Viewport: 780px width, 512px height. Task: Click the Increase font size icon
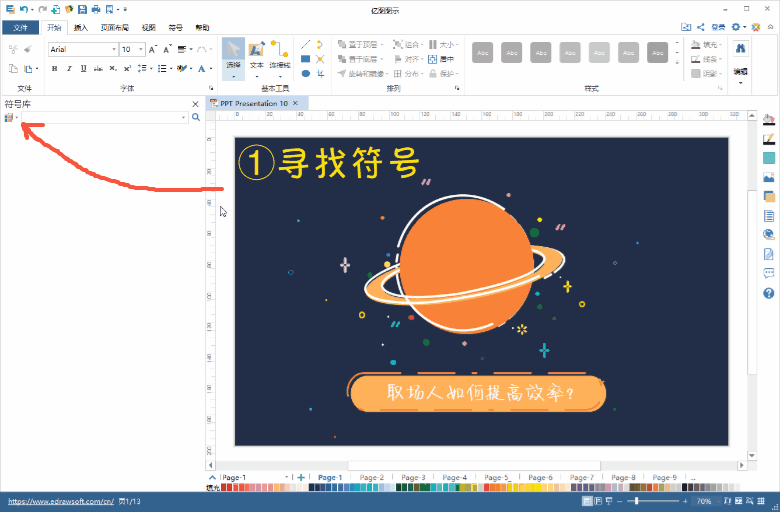point(153,49)
